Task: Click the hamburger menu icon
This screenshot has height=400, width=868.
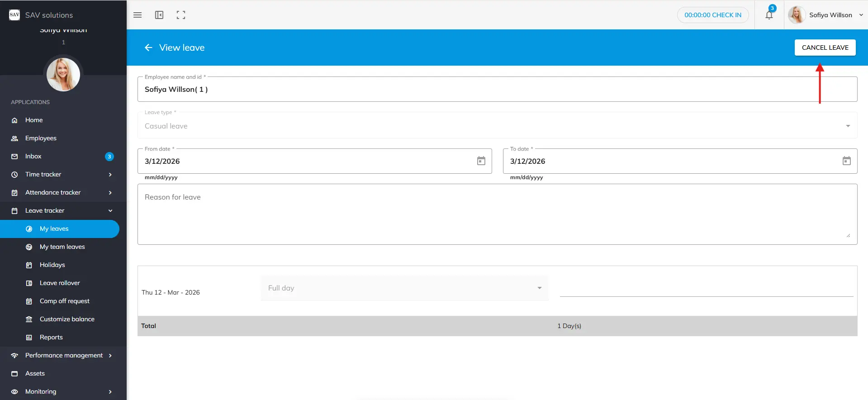Action: (138, 15)
